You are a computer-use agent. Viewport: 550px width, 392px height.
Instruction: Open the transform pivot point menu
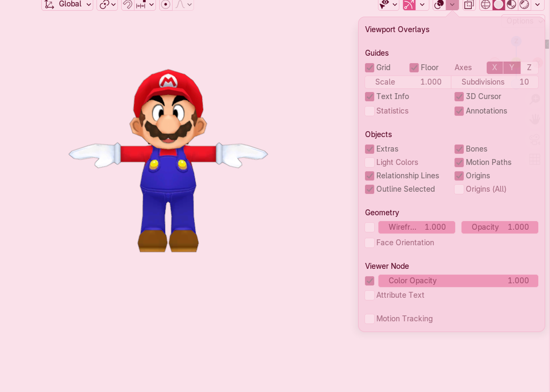(x=107, y=4)
